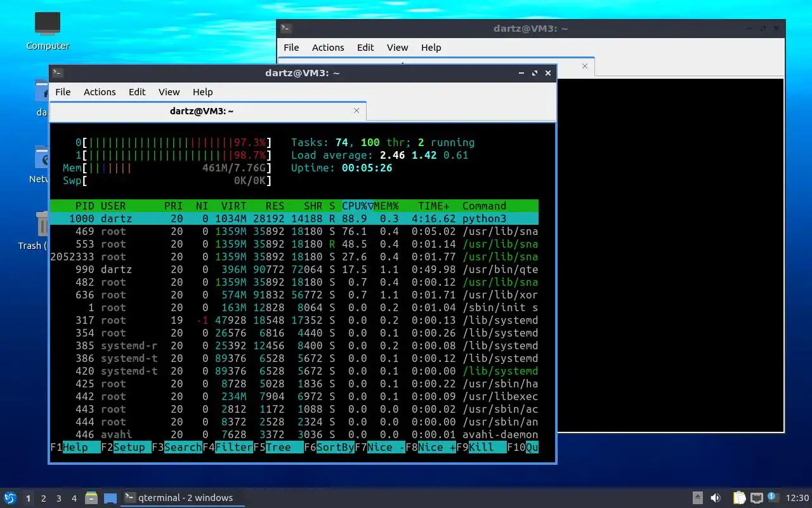Select process row with PID 2052333
Viewport: 812px width, 508px height.
pos(294,257)
